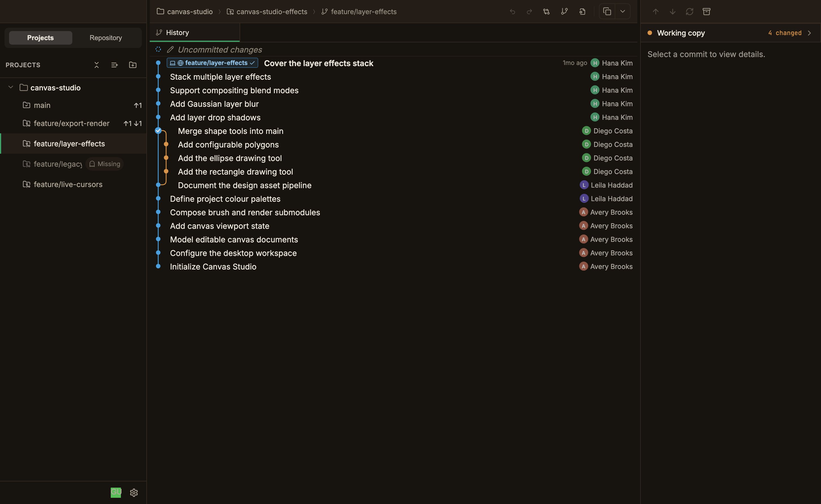Viewport: 821px width, 504px height.
Task: Open settings via the gear icon
Action: pyautogui.click(x=134, y=492)
